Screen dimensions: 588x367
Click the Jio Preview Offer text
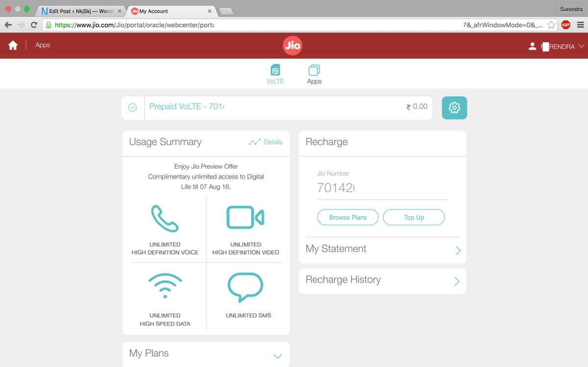(206, 177)
